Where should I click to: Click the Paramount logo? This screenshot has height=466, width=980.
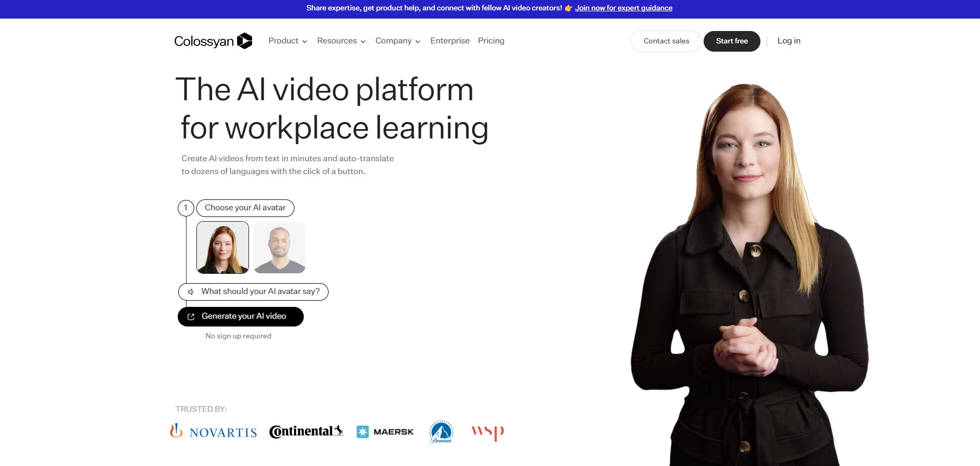[441, 432]
